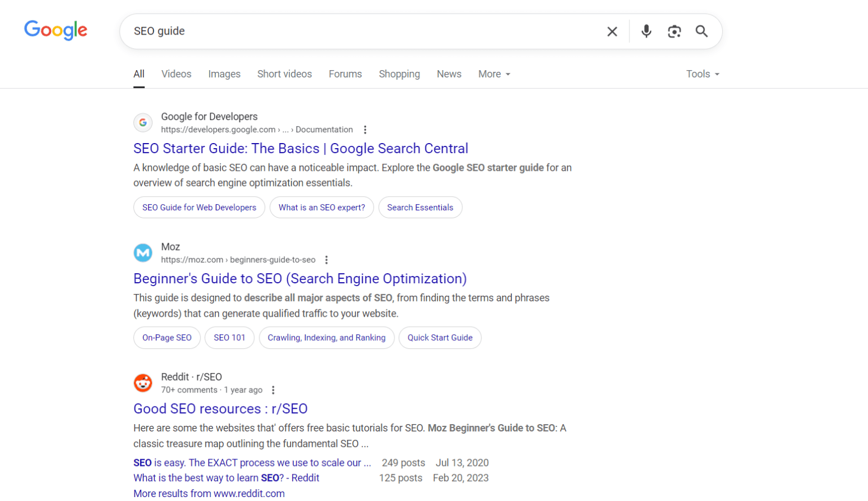The width and height of the screenshot is (868, 501).
Task: Start a voice search with the microphone icon
Action: pyautogui.click(x=646, y=31)
